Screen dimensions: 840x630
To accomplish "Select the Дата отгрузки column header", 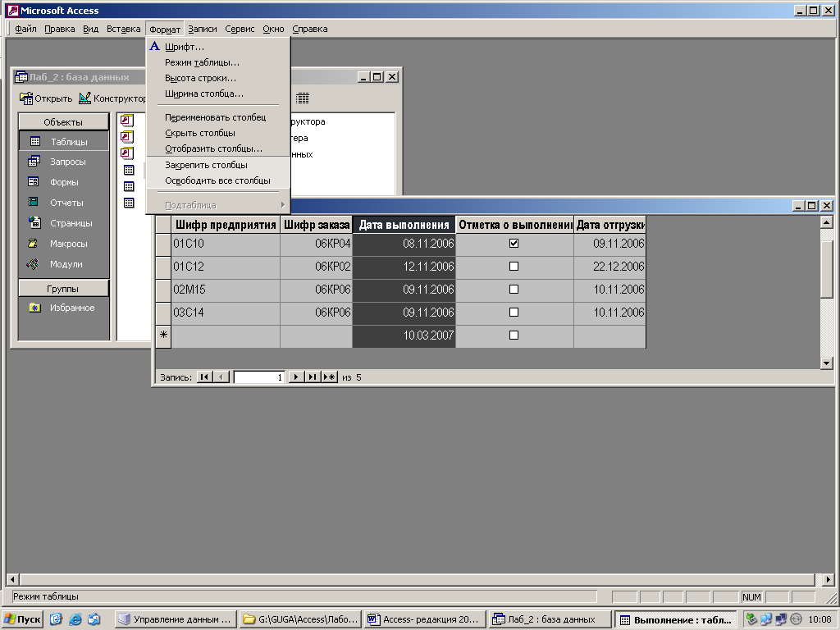I will (x=609, y=225).
